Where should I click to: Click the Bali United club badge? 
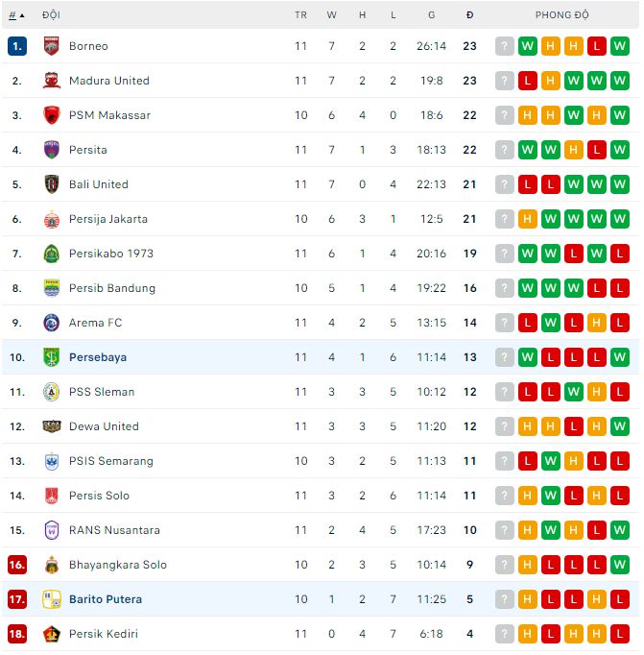point(52,184)
